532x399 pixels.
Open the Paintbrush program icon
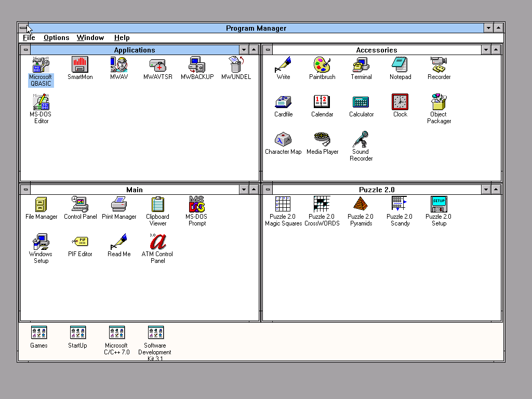[322, 65]
